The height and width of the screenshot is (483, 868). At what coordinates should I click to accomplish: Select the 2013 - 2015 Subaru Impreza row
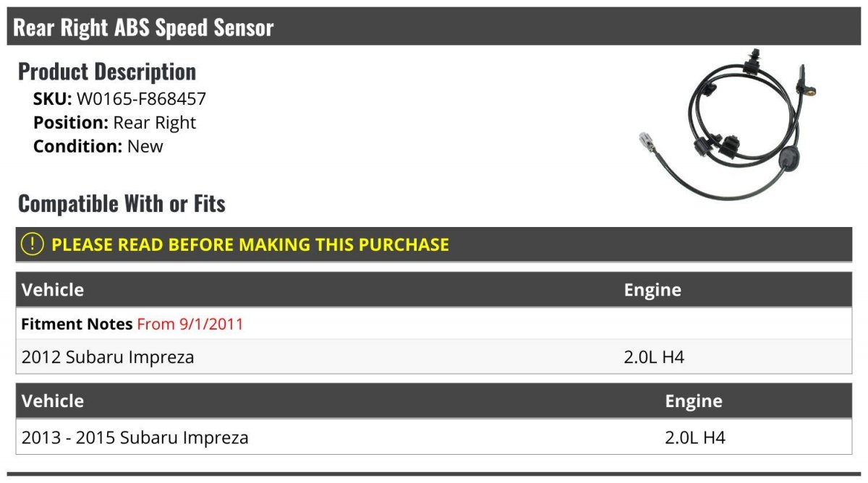[434, 437]
